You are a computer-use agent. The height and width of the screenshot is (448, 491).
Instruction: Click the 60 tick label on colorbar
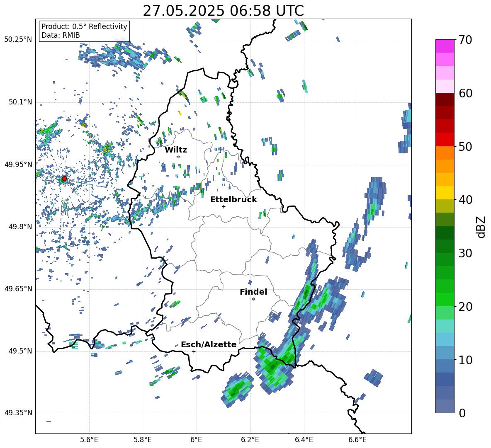[x=465, y=93]
